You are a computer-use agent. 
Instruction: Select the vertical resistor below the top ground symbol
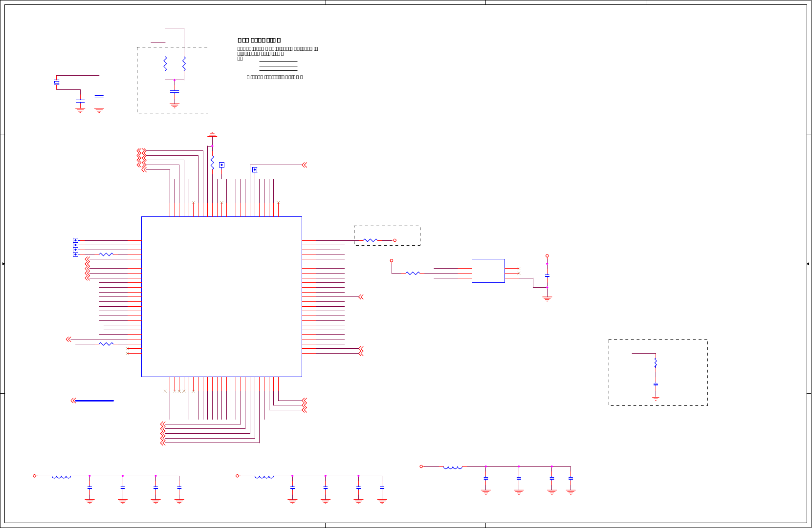[212, 162]
